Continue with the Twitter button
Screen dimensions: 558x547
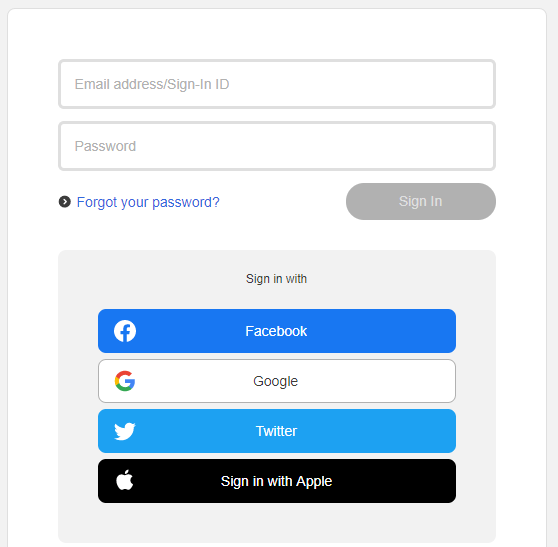pos(277,431)
